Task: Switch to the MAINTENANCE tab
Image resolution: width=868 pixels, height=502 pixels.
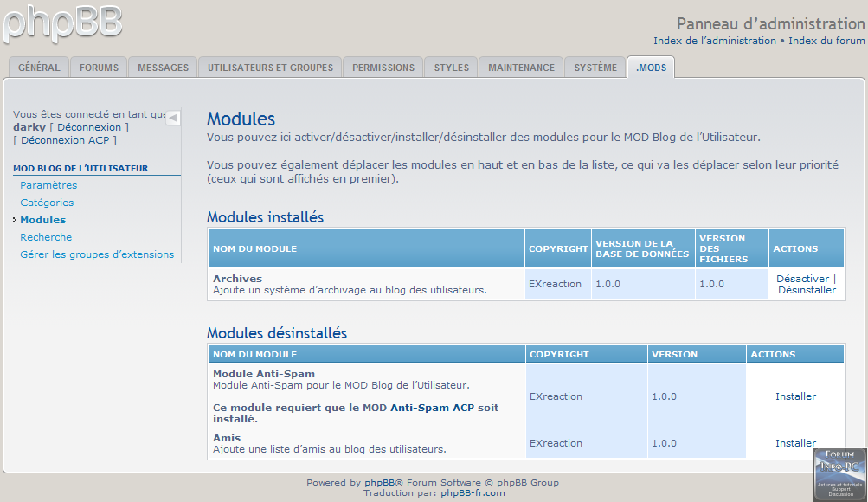Action: click(521, 68)
